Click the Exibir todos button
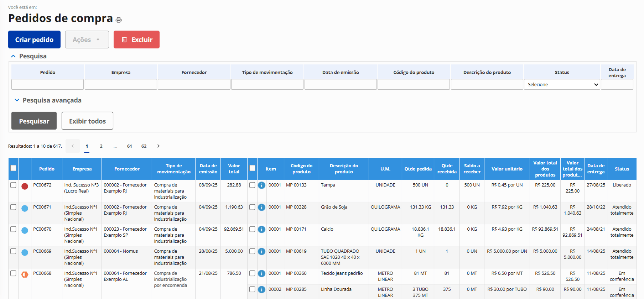The image size is (644, 299). 87,121
